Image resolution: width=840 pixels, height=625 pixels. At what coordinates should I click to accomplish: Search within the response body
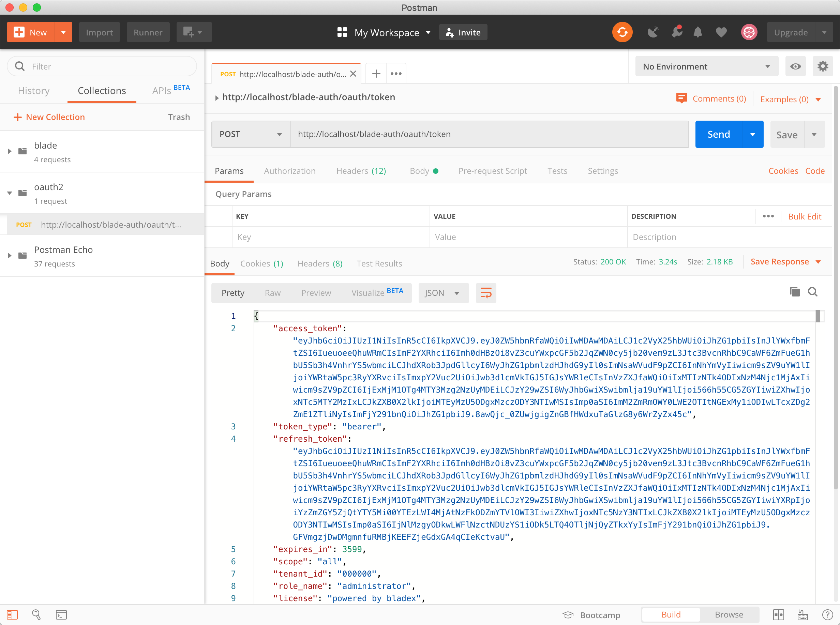click(813, 292)
